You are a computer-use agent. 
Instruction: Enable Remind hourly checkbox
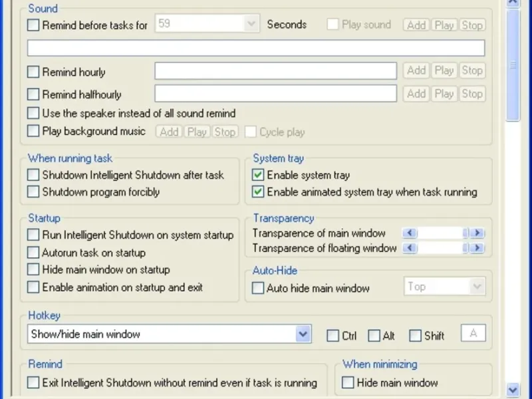(33, 72)
